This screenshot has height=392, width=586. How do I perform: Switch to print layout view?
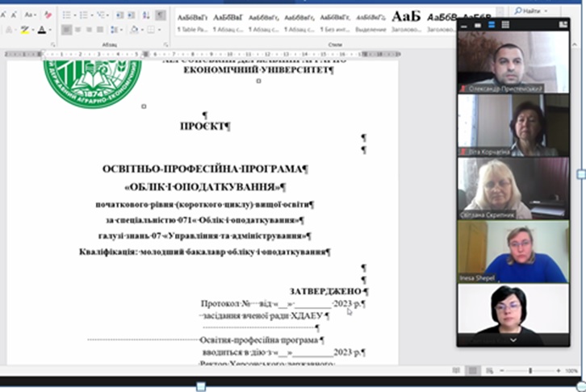coord(472,370)
